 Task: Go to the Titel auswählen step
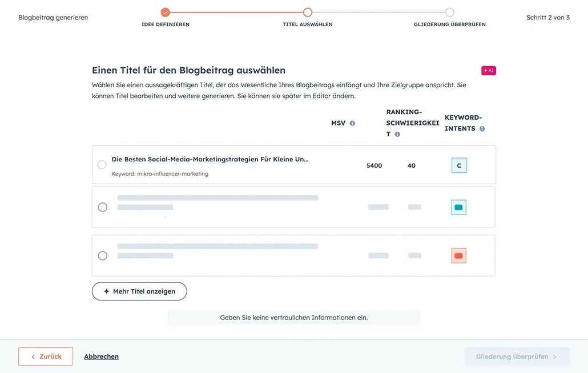[x=308, y=12]
